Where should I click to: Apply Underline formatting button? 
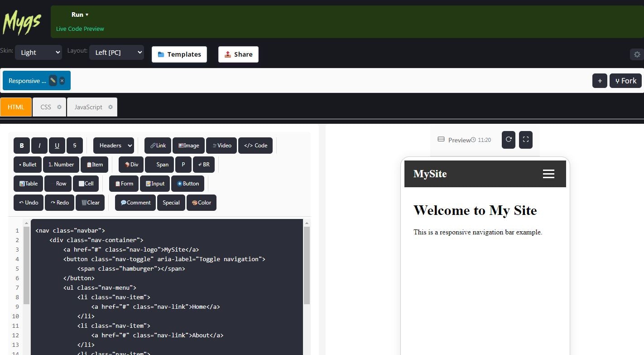tap(57, 146)
